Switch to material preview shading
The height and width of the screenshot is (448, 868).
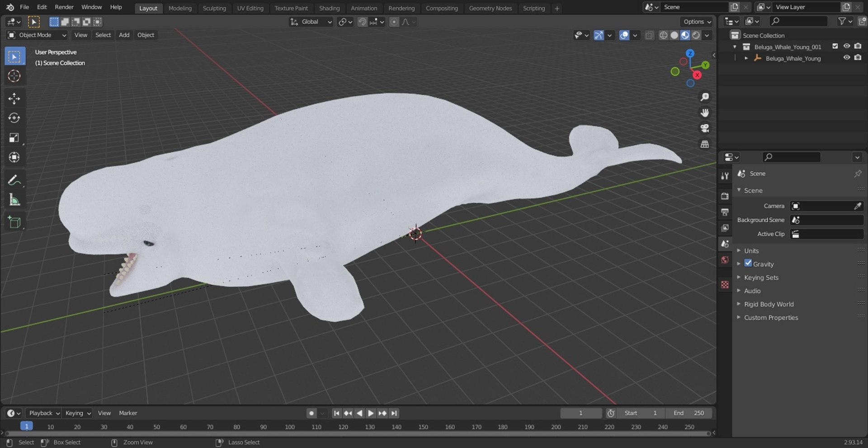(x=685, y=35)
